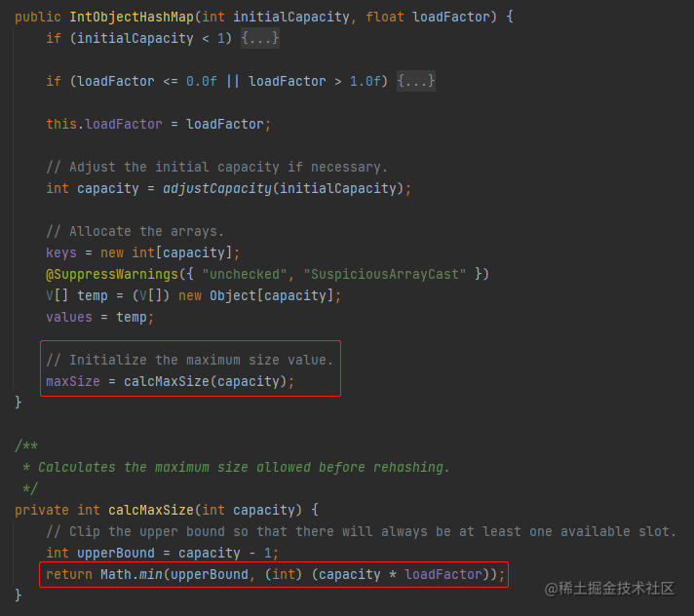
Task: Click the @SuppressWarnings annotation
Action: [x=111, y=274]
